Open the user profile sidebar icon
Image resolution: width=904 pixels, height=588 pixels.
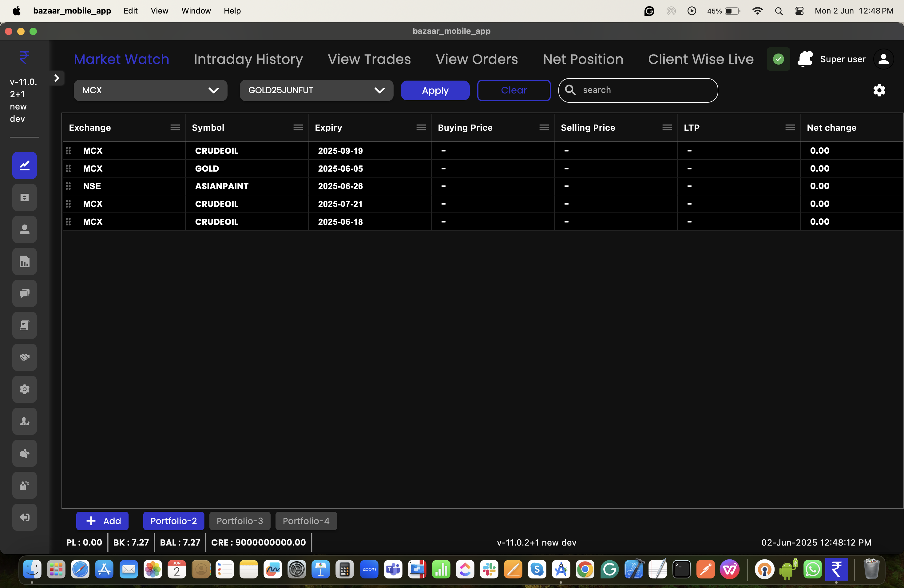[x=24, y=229]
